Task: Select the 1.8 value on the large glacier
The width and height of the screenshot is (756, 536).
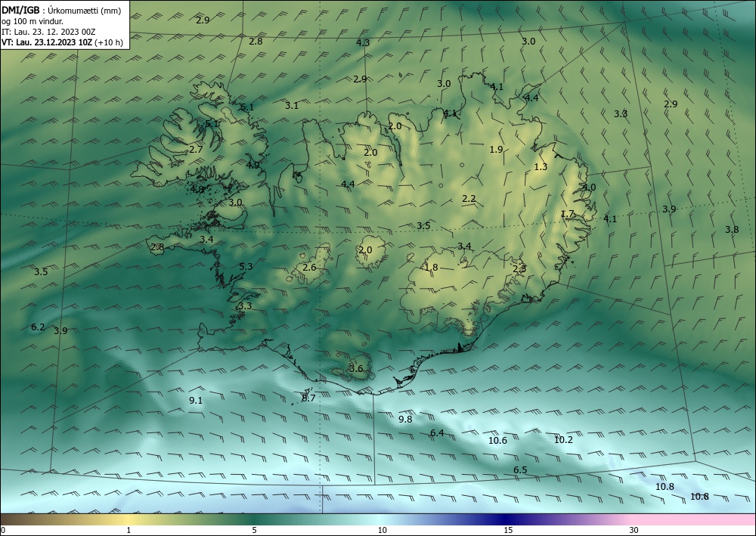Action: pyautogui.click(x=431, y=268)
